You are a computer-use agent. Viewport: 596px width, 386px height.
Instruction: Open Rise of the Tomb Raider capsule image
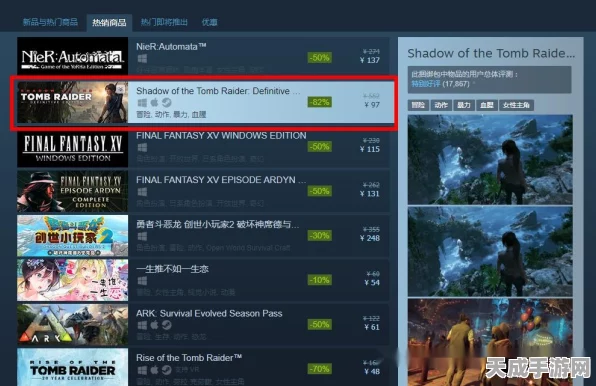coord(73,367)
